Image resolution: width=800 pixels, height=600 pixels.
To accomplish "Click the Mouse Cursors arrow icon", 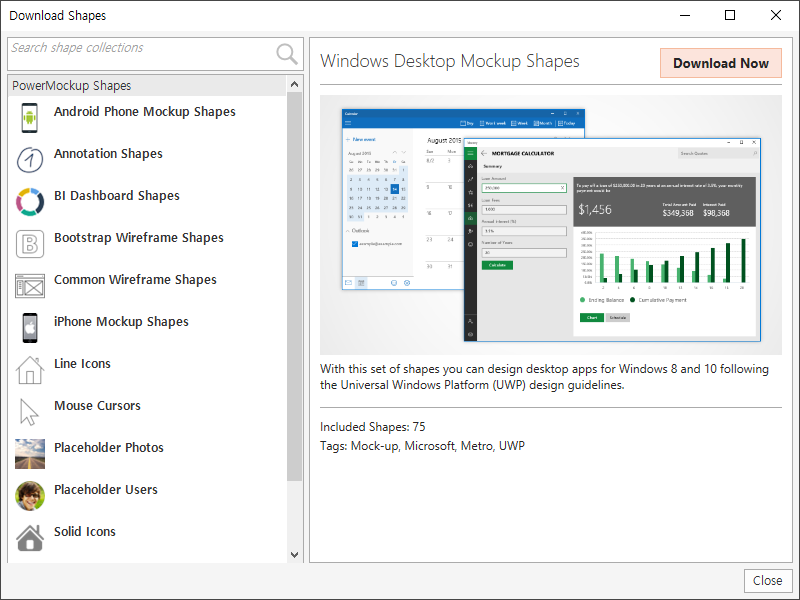I will pos(29,412).
